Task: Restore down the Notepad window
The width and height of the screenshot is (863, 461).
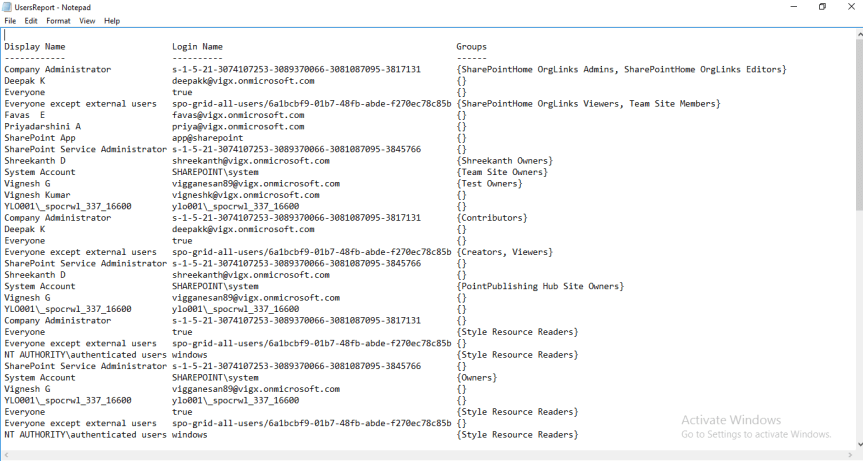Action: click(x=822, y=6)
